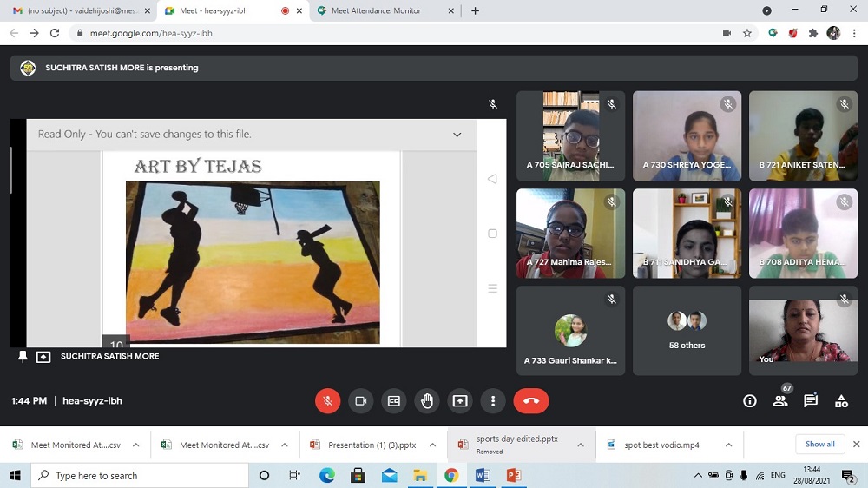Image resolution: width=868 pixels, height=488 pixels.
Task: Open the activities icon
Action: point(841,400)
